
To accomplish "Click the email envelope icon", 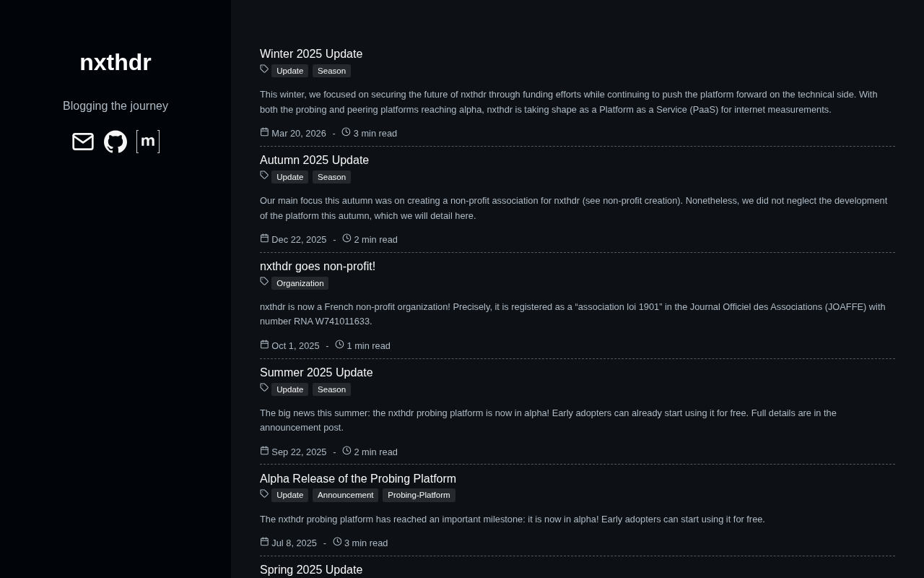I will point(83,142).
